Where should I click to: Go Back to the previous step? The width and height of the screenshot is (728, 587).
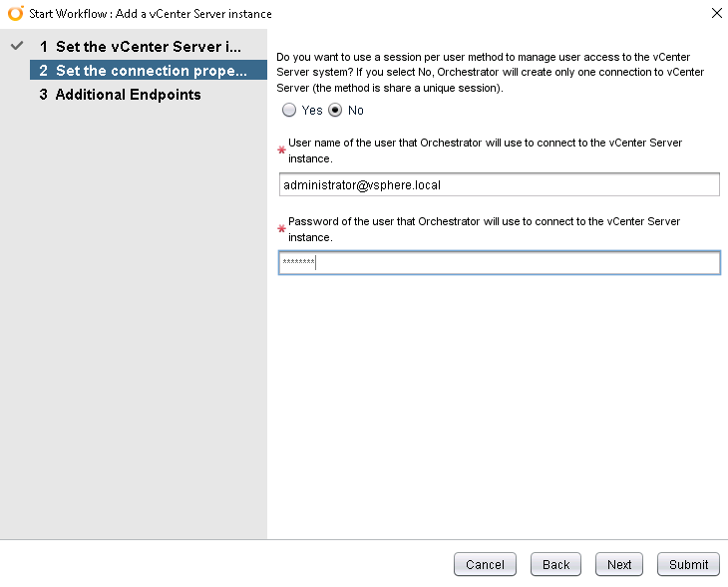pyautogui.click(x=555, y=564)
